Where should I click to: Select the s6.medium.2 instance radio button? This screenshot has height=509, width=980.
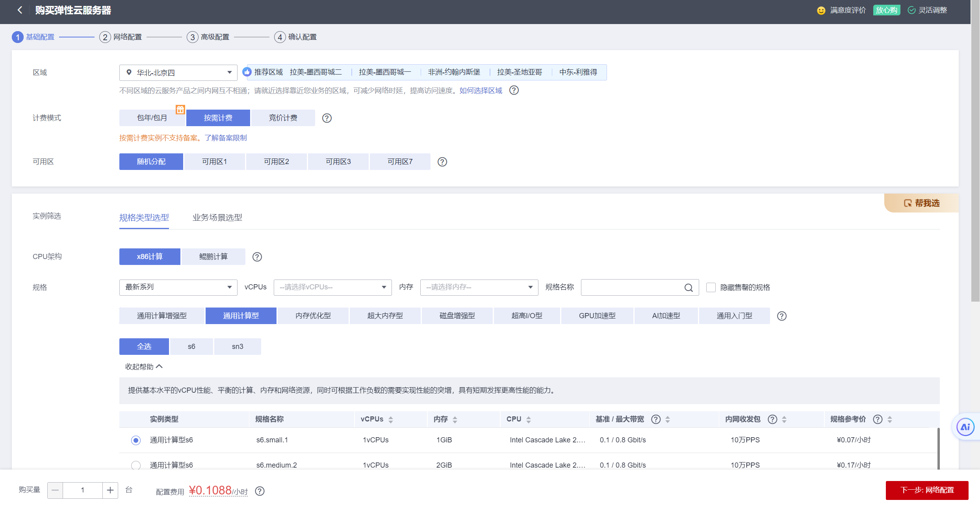point(136,465)
